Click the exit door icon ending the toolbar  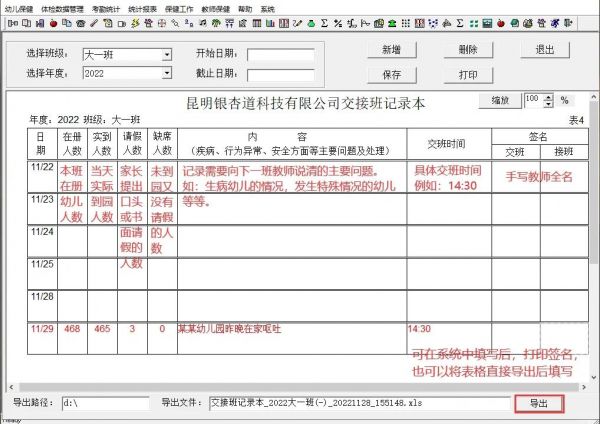point(568,23)
